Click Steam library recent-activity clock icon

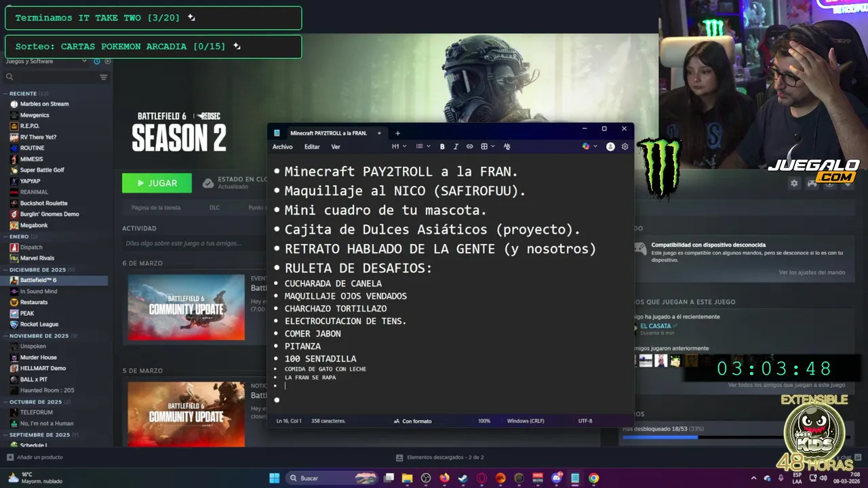click(x=97, y=61)
